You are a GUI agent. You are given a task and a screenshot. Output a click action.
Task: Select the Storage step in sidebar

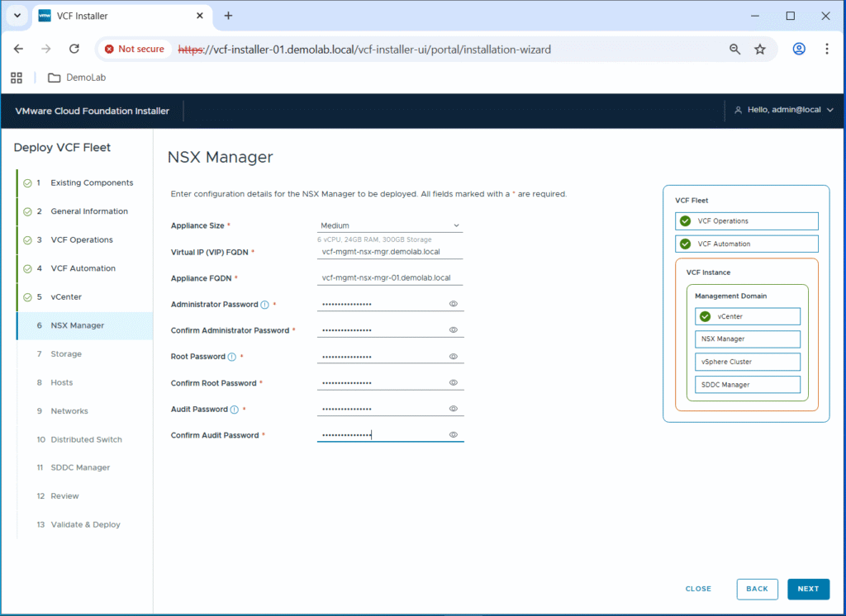(65, 354)
